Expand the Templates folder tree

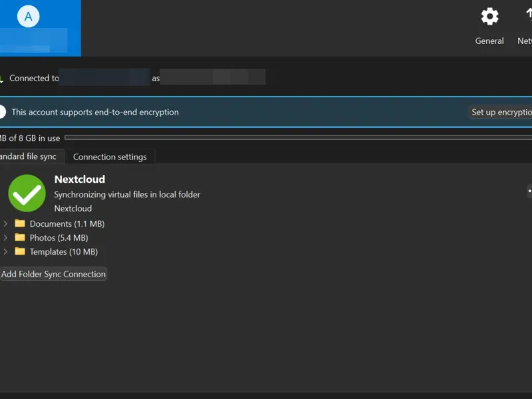point(5,252)
